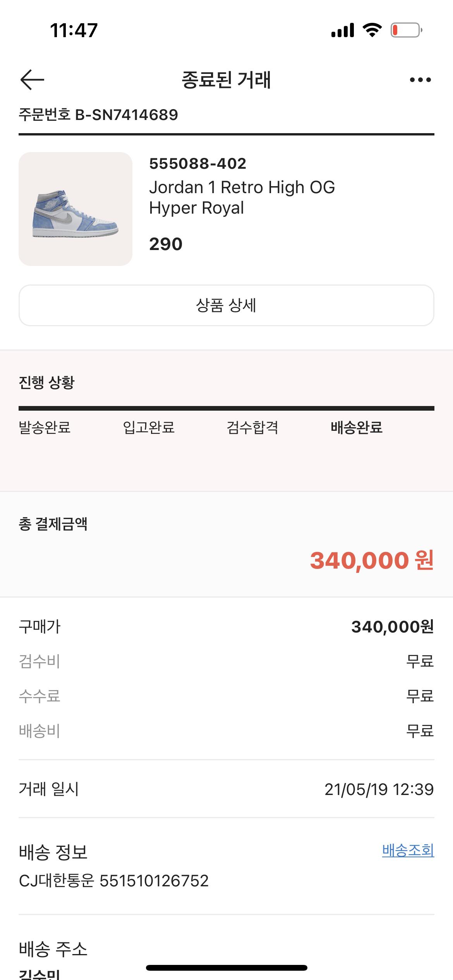Screen dimensions: 453x980
Task: Select the 발송완료 progress step
Action: [45, 428]
